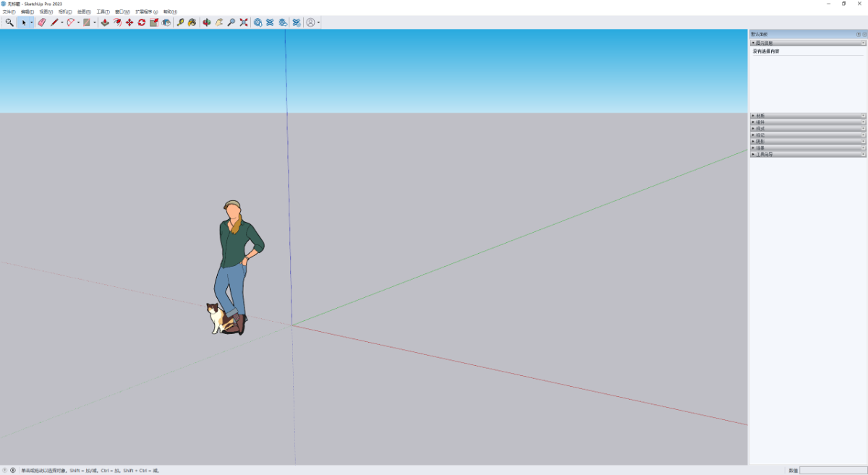Viewport: 868px width, 475px height.
Task: Select the Line pencil tool
Action: click(x=54, y=22)
